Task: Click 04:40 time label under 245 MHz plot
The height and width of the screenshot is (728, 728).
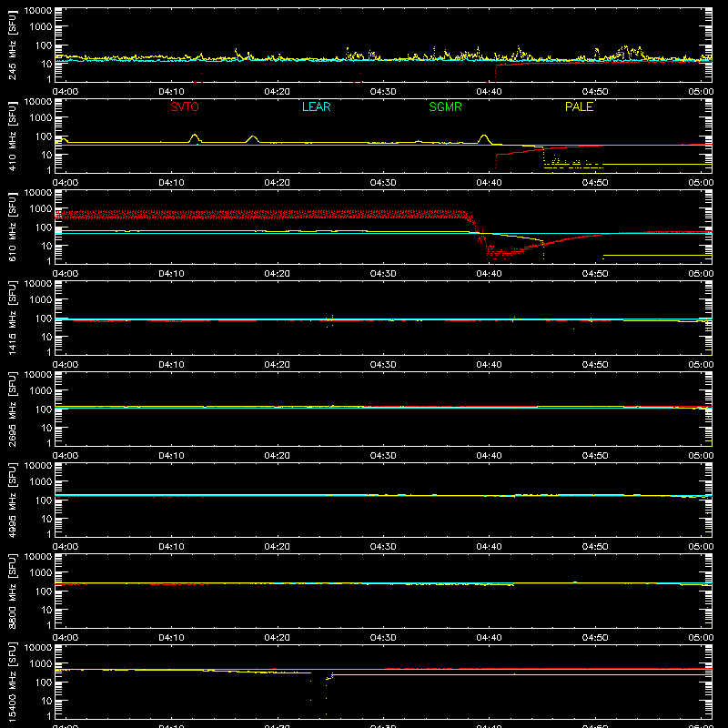Action: point(489,92)
